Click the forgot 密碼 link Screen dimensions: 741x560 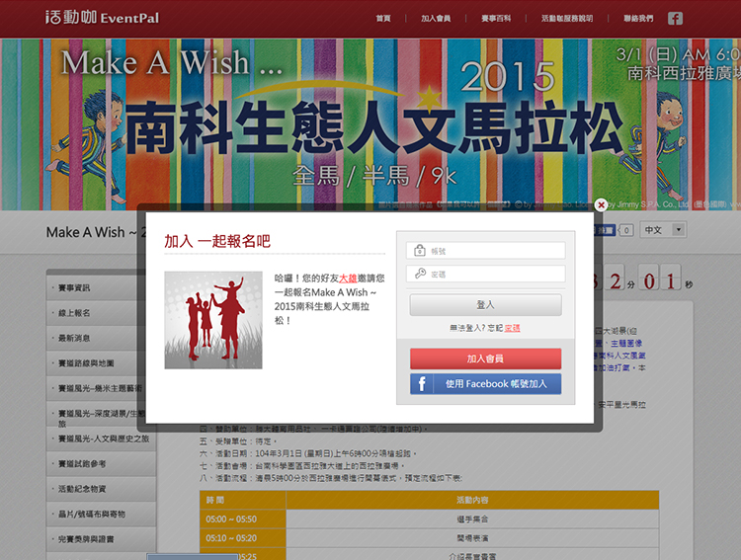tap(512, 328)
